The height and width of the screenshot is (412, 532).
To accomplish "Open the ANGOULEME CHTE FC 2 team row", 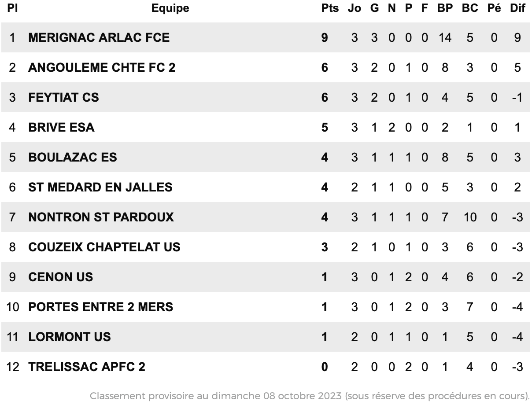I will pyautogui.click(x=266, y=67).
